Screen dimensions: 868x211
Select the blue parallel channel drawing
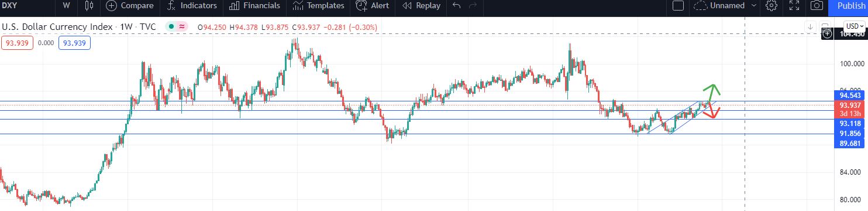coord(682,118)
